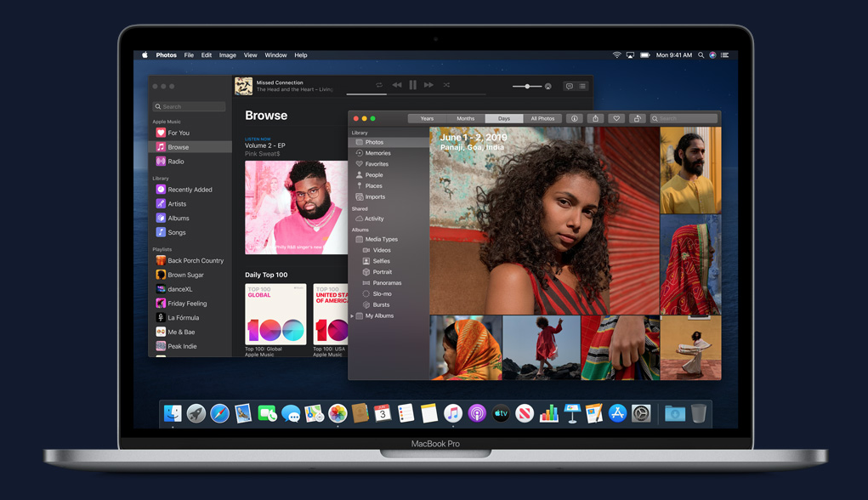Viewport: 868px width, 500px height.
Task: Open Songs in the Music library
Action: [190, 232]
